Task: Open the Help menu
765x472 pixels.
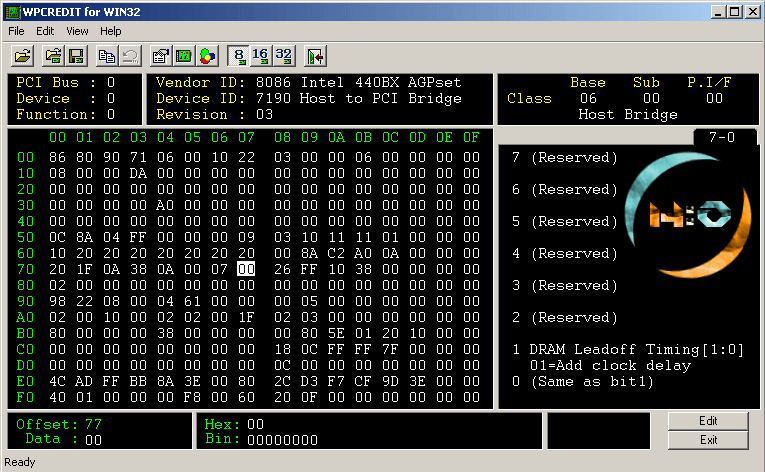Action: tap(111, 31)
